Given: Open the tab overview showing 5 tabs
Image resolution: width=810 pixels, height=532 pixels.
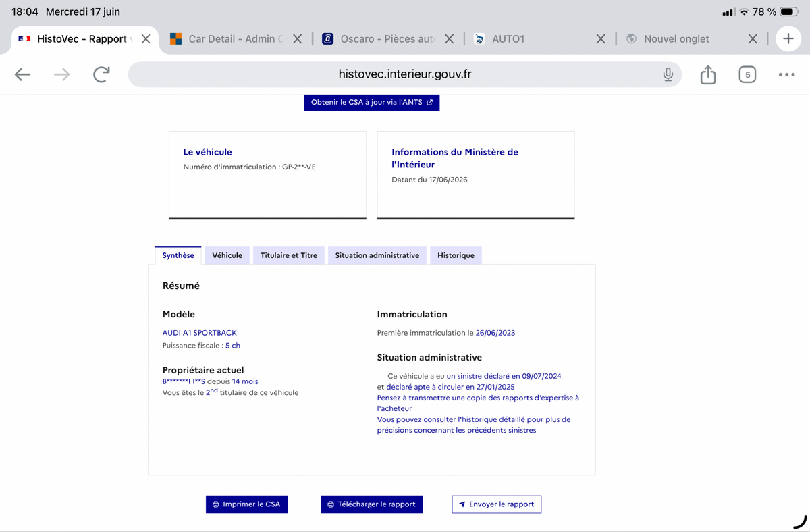Looking at the screenshot, I should pyautogui.click(x=747, y=74).
